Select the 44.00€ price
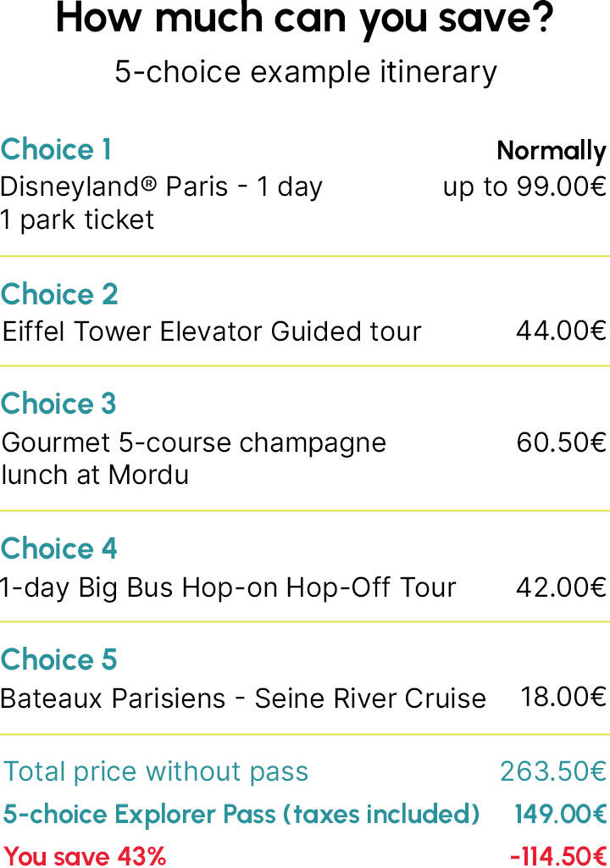This screenshot has height=868, width=610. pos(562,331)
